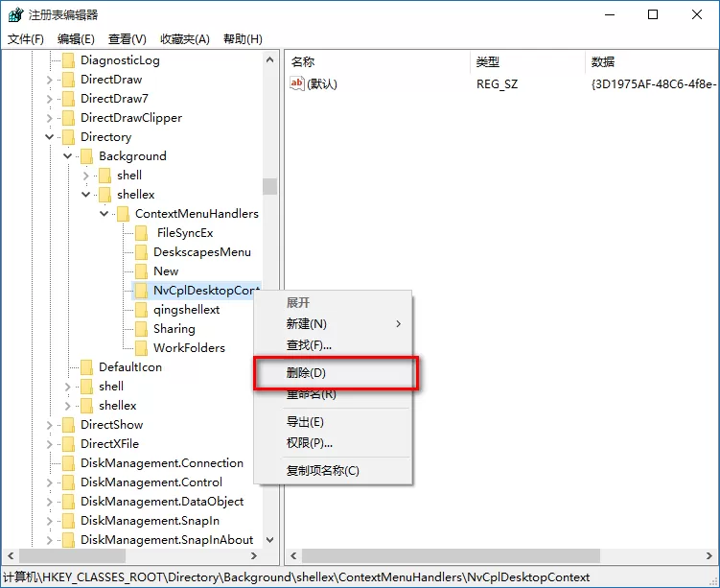This screenshot has width=720, height=588.
Task: Expand the DirectXFile key
Action: coord(50,444)
